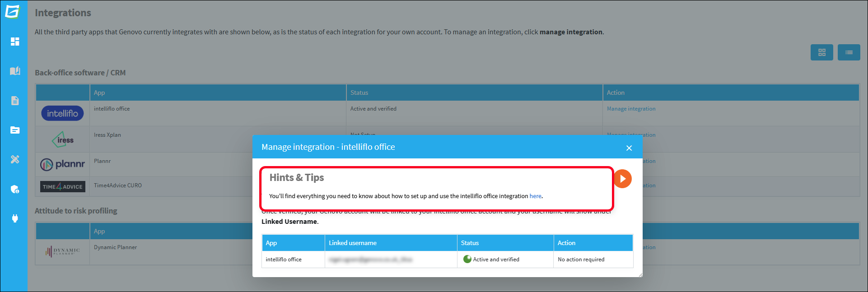
Task: Select 'Iress Xplan' app name
Action: point(107,135)
